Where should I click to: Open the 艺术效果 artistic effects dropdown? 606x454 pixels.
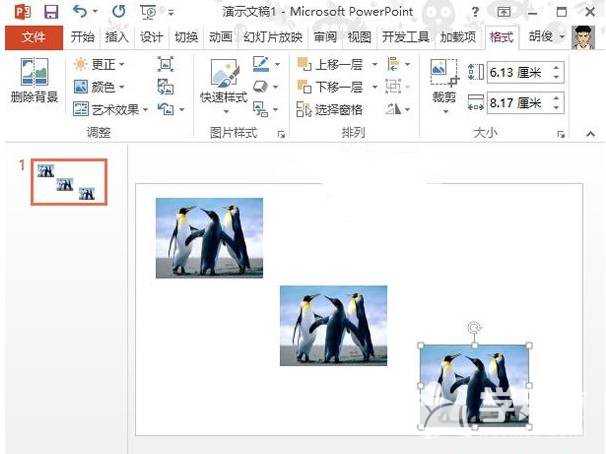pos(112,109)
